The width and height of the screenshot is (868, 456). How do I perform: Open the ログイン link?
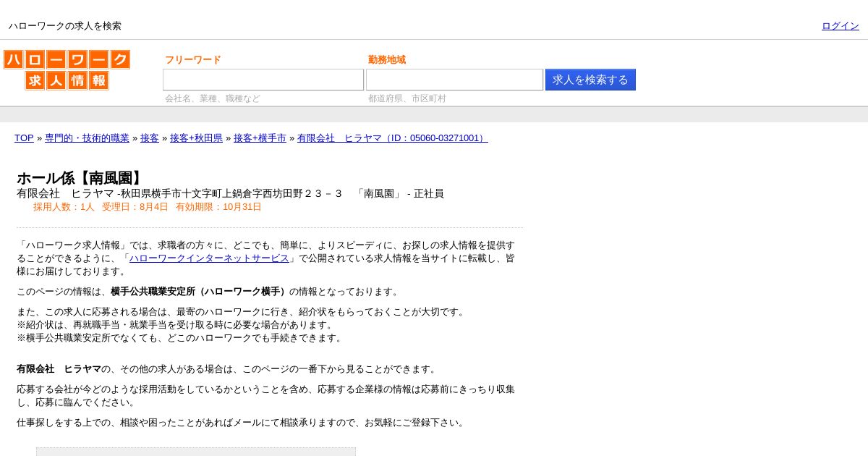(x=841, y=26)
